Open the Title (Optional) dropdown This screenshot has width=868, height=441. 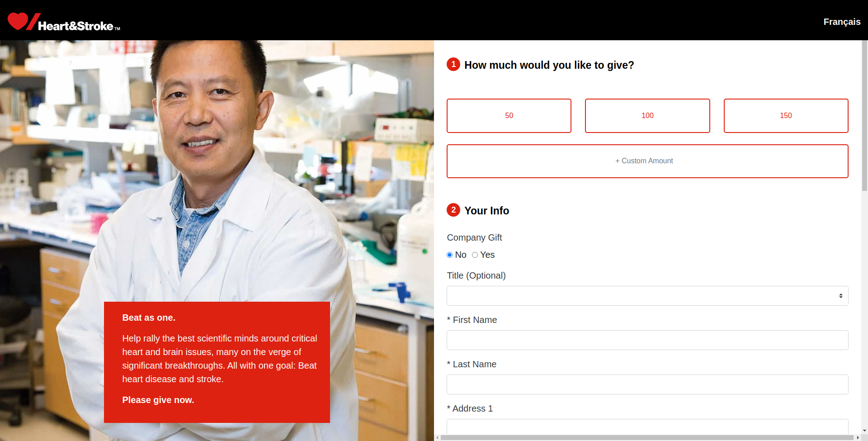coord(647,296)
